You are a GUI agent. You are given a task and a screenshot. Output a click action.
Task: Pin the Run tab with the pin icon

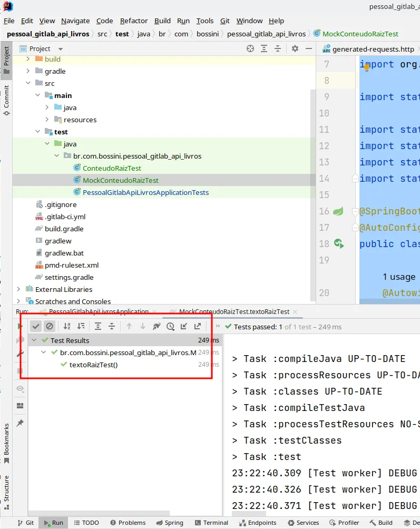20,423
